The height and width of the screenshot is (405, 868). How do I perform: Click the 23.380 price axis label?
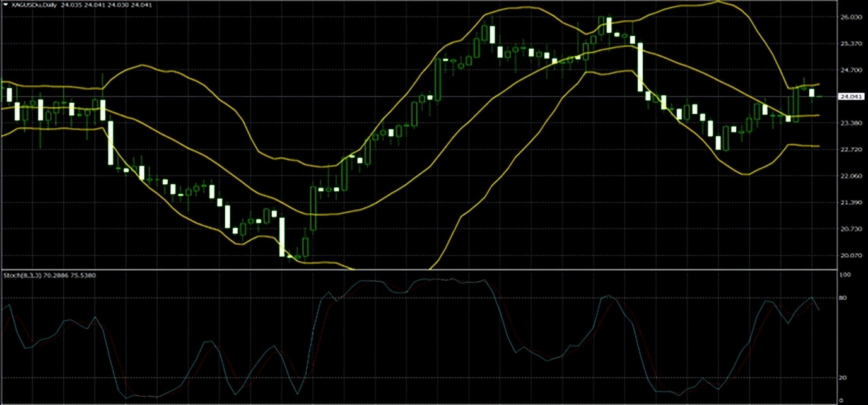point(851,123)
